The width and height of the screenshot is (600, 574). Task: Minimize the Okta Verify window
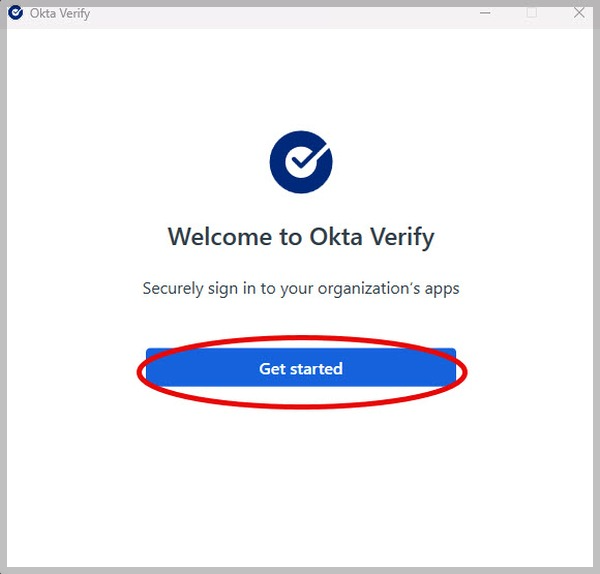coord(485,13)
